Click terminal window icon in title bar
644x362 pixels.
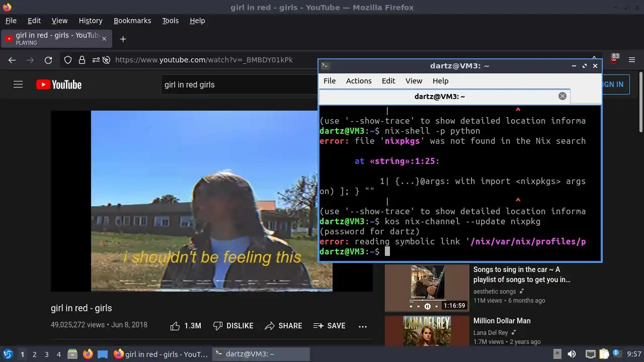(325, 65)
